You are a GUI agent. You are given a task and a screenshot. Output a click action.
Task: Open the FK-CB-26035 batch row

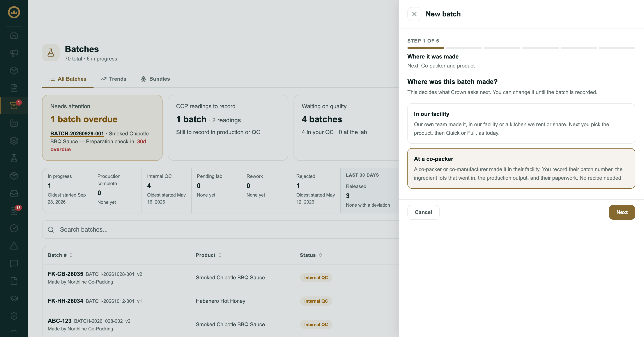(x=220, y=277)
